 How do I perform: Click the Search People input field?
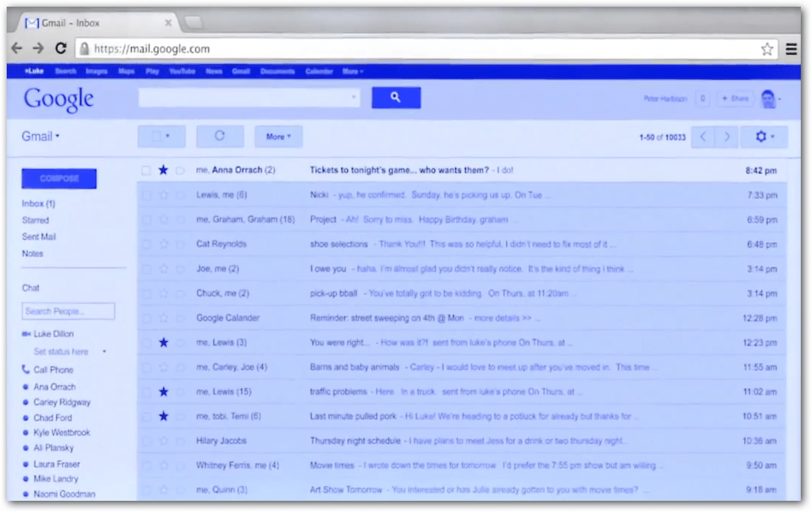(68, 311)
